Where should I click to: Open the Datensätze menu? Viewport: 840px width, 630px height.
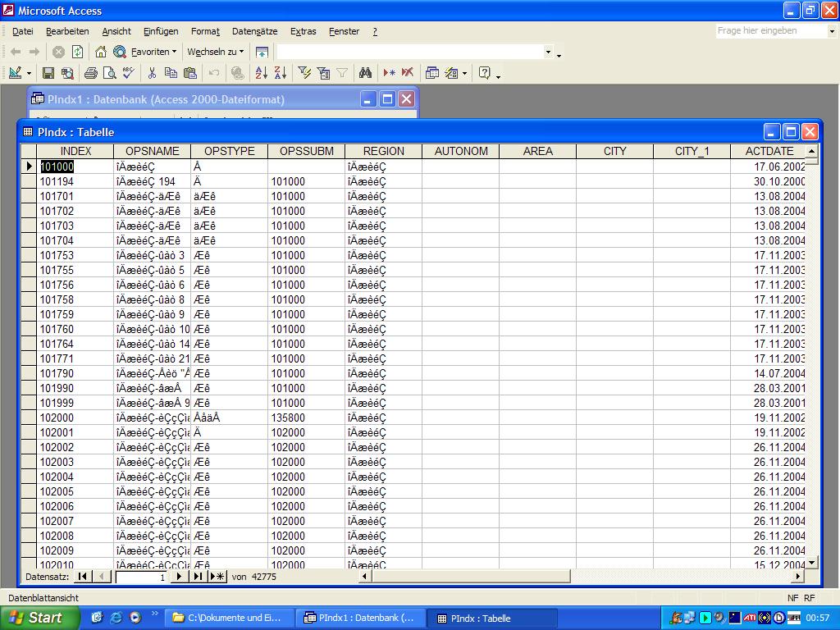[254, 31]
